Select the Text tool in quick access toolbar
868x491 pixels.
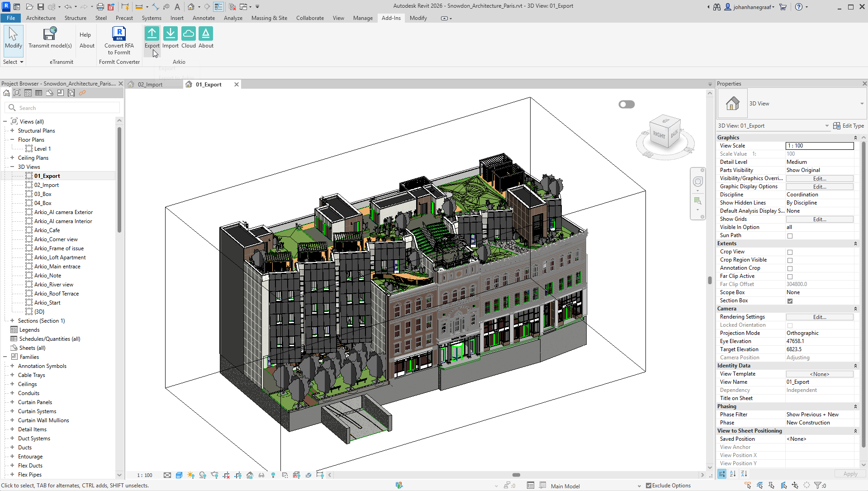coord(177,7)
